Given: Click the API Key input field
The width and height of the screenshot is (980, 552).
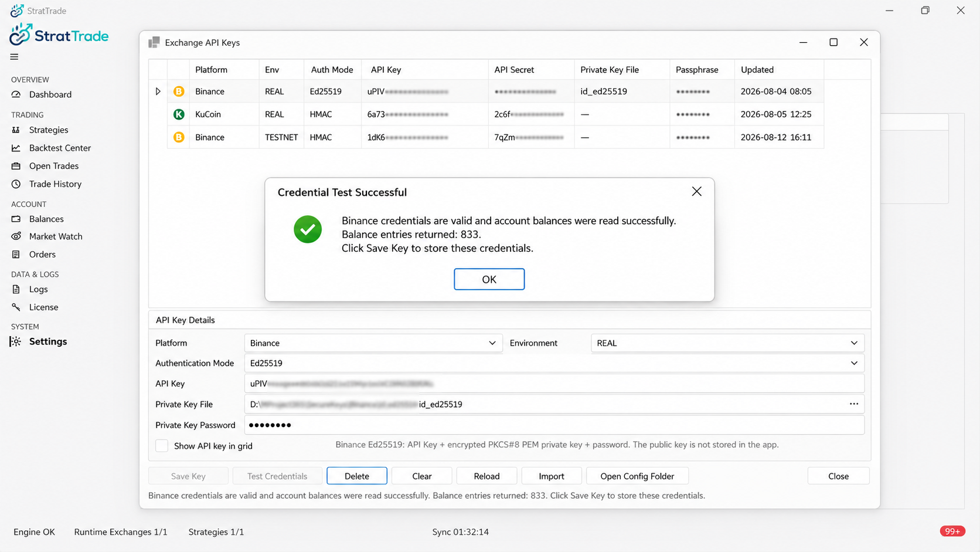Looking at the screenshot, I should coord(554,384).
